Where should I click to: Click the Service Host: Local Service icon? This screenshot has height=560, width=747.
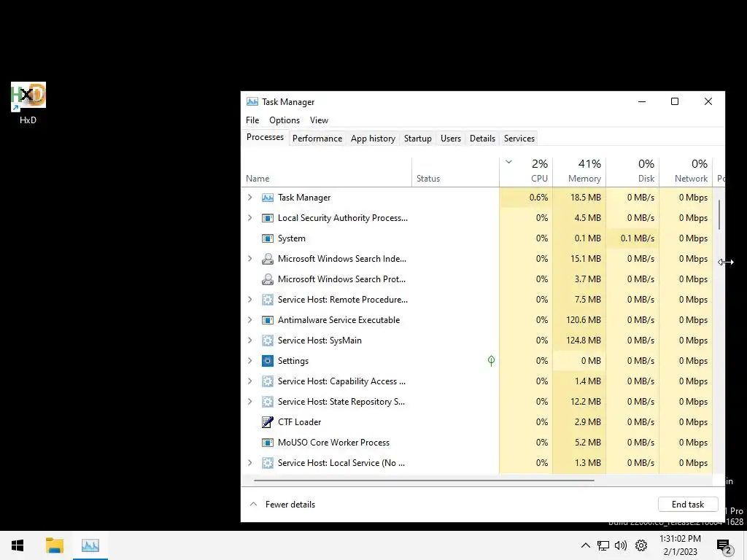(268, 463)
